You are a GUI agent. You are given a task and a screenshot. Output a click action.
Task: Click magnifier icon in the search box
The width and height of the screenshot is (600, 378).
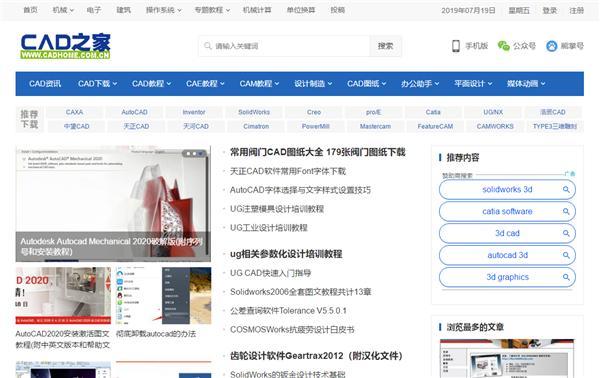click(x=208, y=46)
